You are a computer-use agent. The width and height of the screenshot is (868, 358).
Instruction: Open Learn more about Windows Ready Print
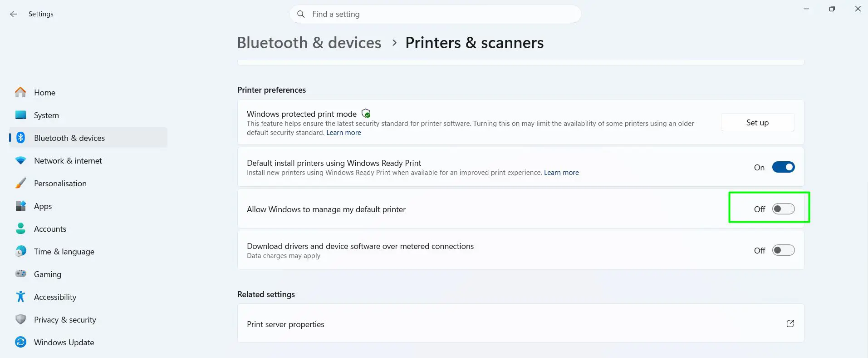coord(561,173)
